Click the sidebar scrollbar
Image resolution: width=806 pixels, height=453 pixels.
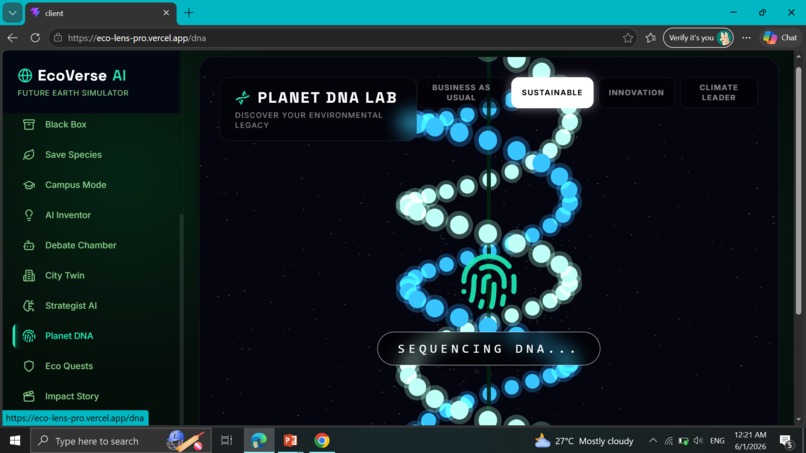pyautogui.click(x=180, y=319)
